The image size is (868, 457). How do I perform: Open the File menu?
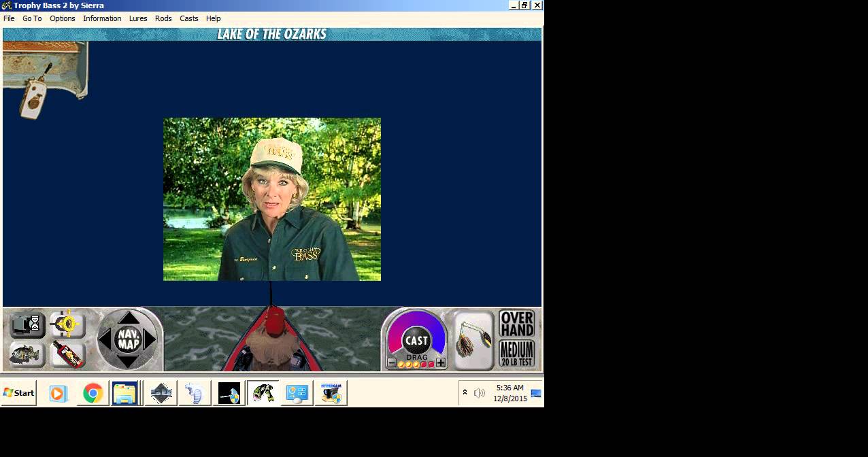(x=9, y=18)
